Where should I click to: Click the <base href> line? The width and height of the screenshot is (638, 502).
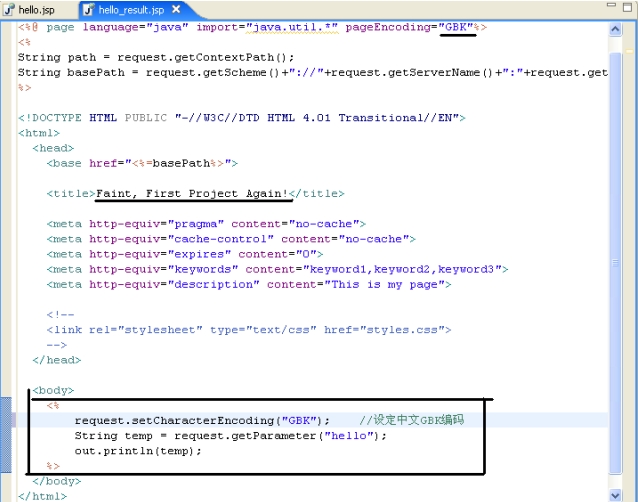point(142,164)
